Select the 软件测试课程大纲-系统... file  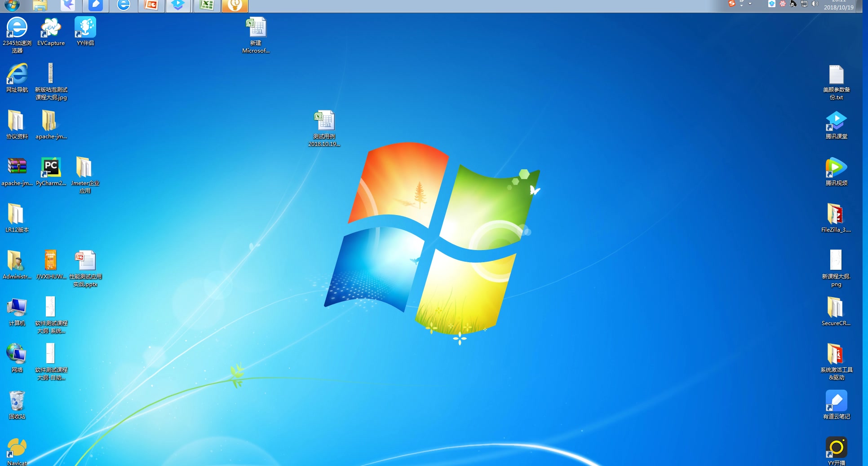[51, 315]
